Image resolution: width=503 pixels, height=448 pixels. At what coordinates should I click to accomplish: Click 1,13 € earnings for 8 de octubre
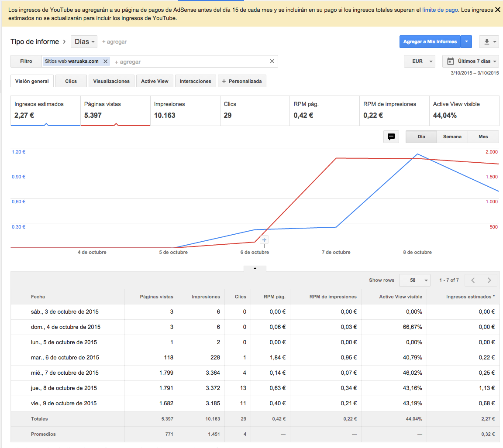coord(487,388)
